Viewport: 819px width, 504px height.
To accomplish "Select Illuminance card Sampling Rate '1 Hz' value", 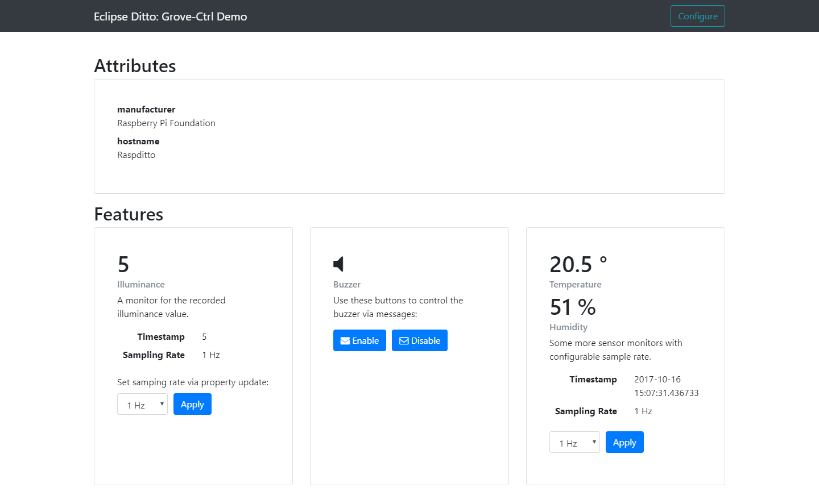I will [211, 355].
